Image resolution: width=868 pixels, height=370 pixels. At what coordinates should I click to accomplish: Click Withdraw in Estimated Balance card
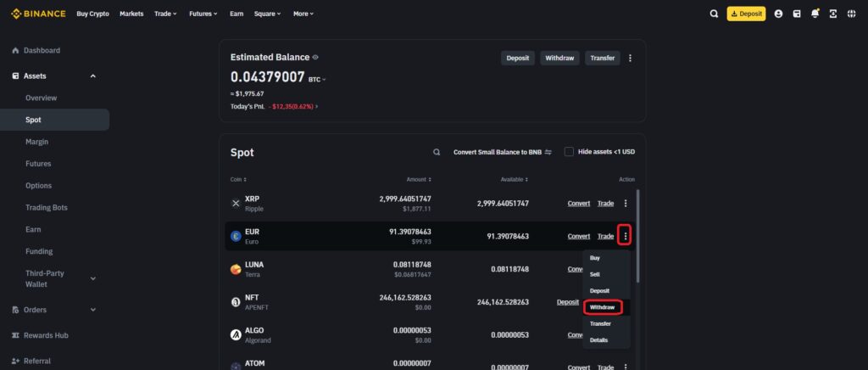[x=559, y=58]
